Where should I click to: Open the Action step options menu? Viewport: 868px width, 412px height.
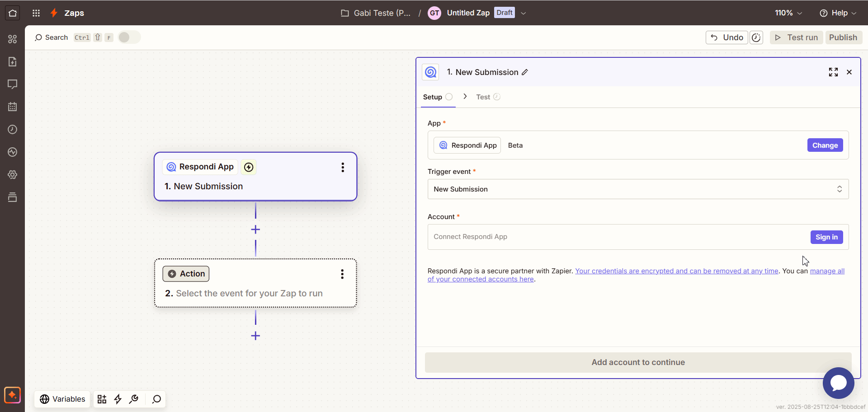tap(342, 274)
